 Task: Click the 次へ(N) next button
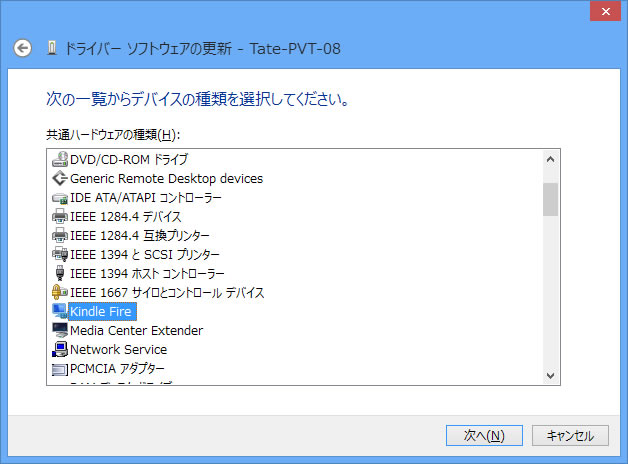coord(484,435)
